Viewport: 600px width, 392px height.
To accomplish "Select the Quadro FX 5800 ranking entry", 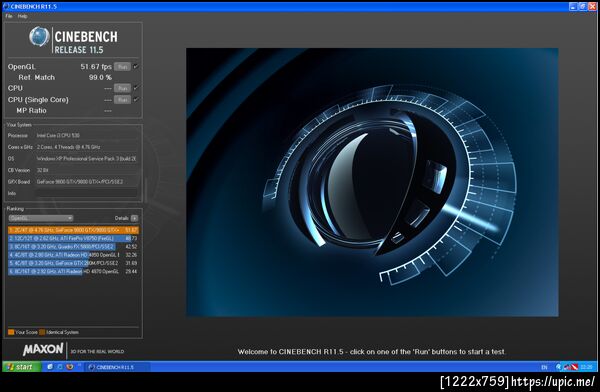I will (73, 247).
